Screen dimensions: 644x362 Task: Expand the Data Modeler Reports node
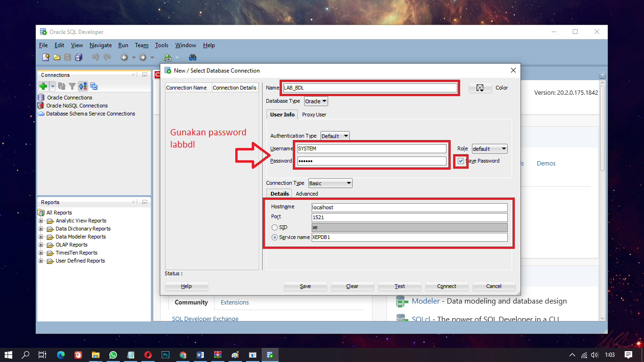tap(41, 237)
